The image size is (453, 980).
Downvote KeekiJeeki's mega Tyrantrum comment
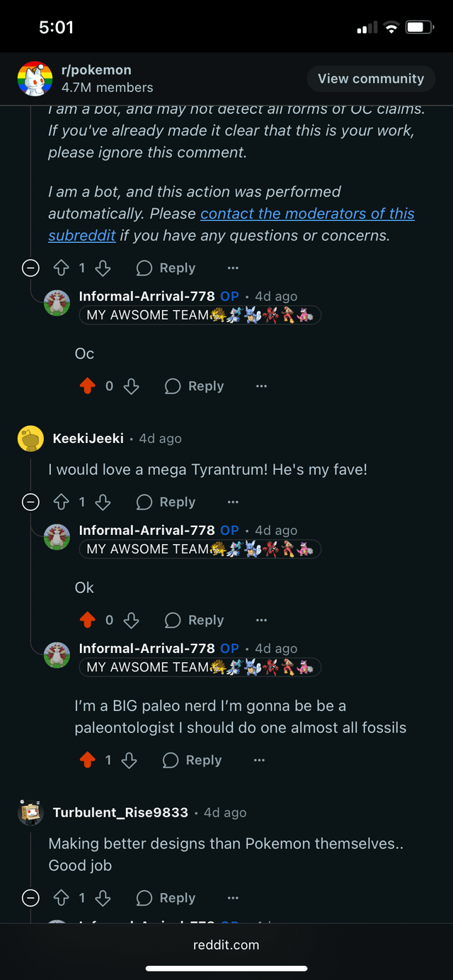point(103,502)
